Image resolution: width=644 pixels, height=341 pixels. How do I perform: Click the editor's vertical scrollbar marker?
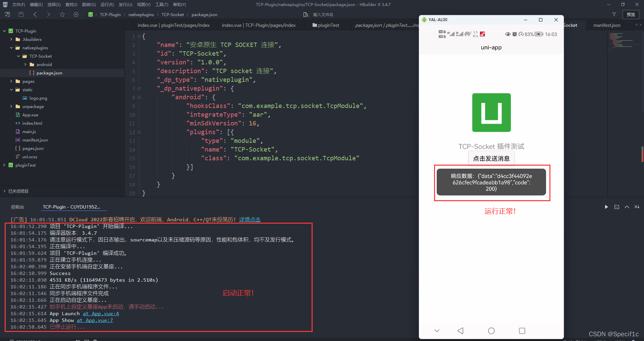click(x=642, y=154)
